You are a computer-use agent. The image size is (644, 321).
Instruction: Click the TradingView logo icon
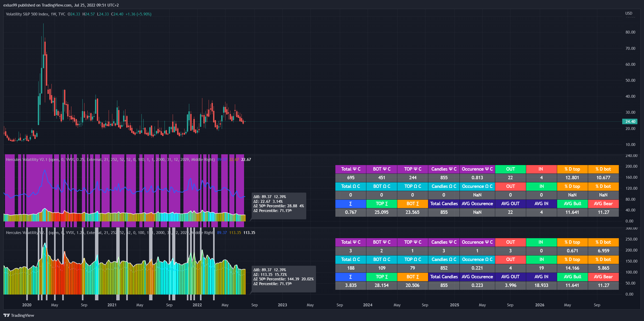6,315
